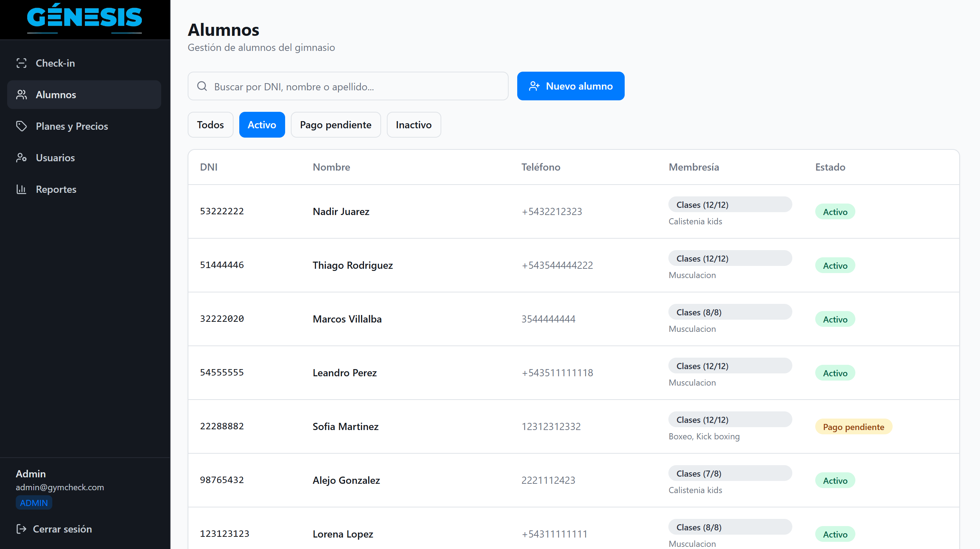Click Alejo Gonzalez's Clases (7/8) badge
Image resolution: width=980 pixels, height=549 pixels.
[730, 473]
